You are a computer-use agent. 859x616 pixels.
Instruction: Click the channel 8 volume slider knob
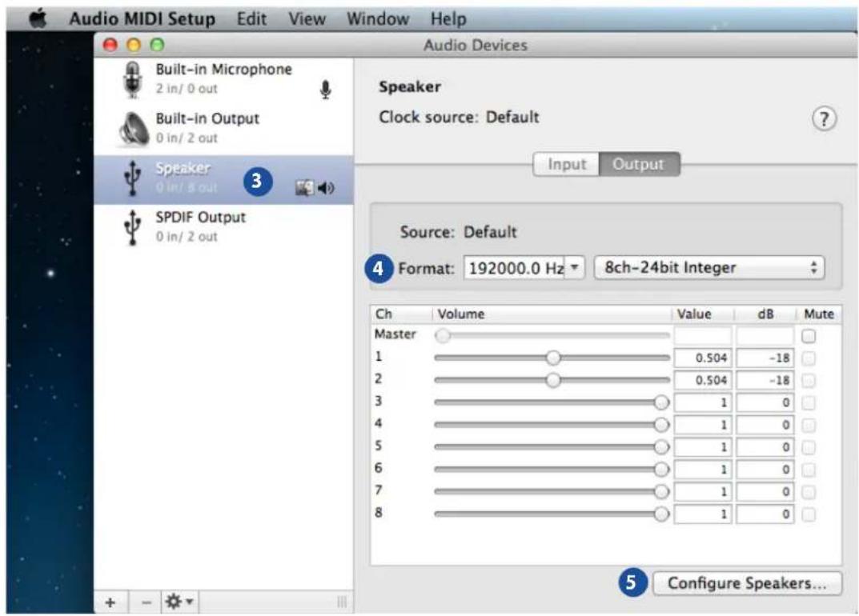click(662, 514)
